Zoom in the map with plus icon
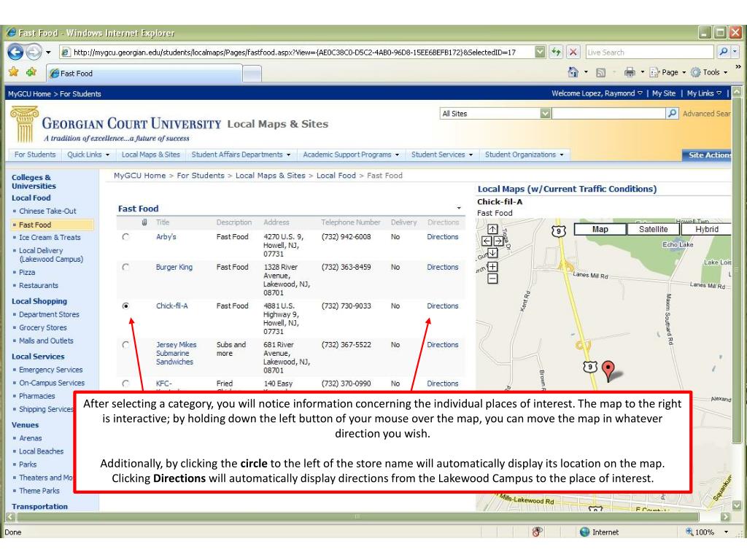This screenshot has height=560, width=747. click(x=492, y=267)
